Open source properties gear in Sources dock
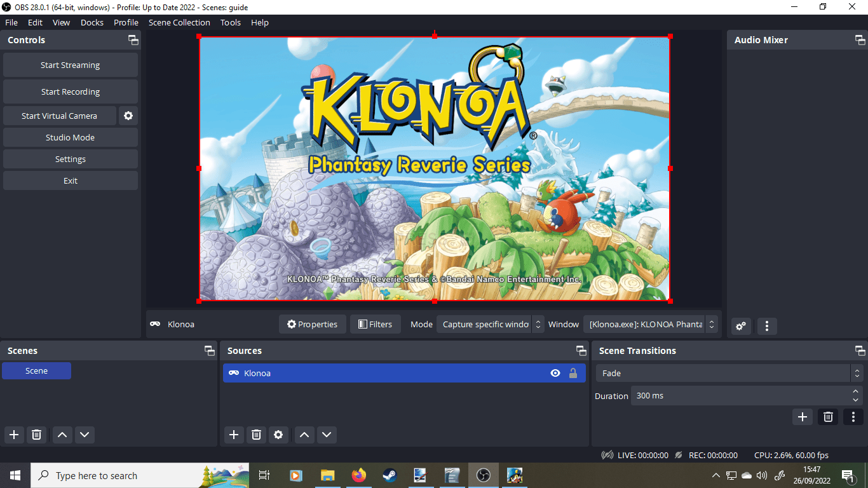This screenshot has height=488, width=868. [x=278, y=435]
